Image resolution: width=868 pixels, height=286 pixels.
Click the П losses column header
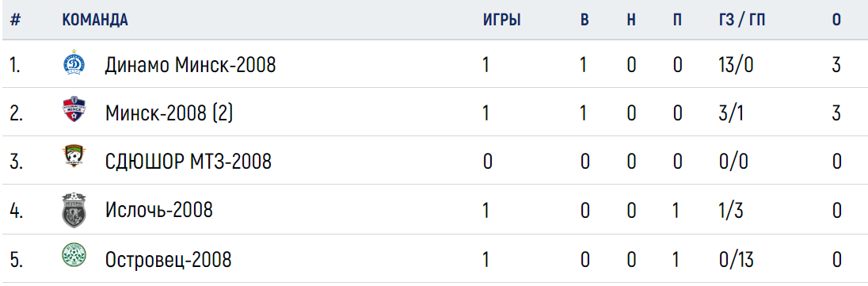coord(678,20)
